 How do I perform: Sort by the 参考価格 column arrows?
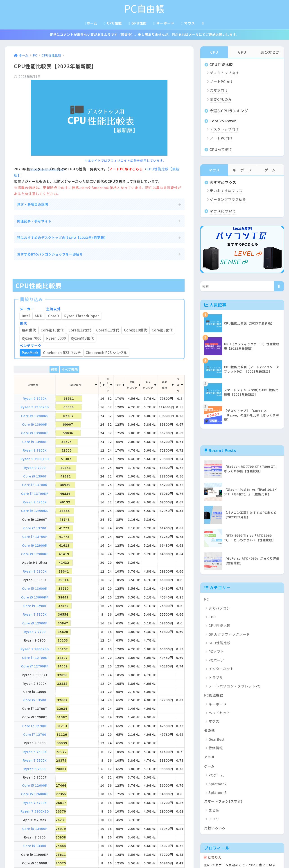coord(173,385)
